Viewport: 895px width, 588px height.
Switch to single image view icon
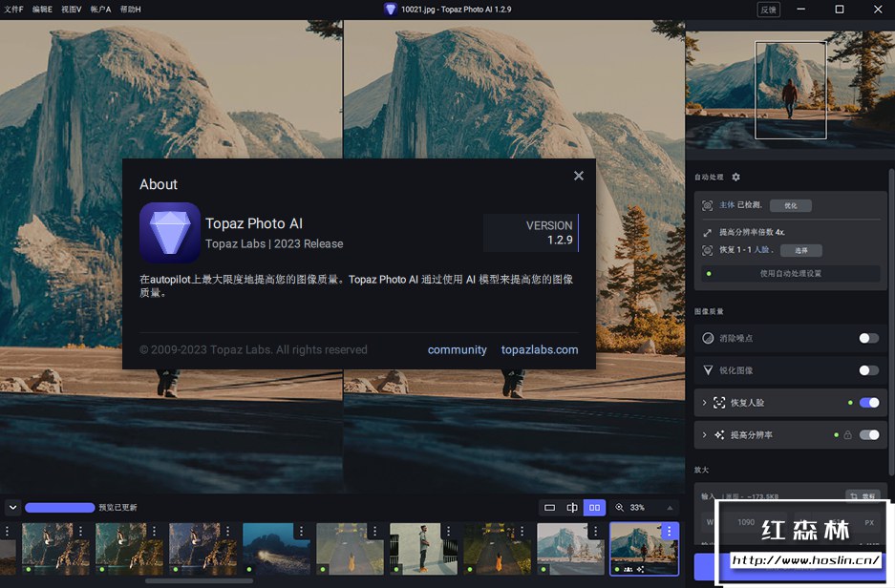(549, 508)
